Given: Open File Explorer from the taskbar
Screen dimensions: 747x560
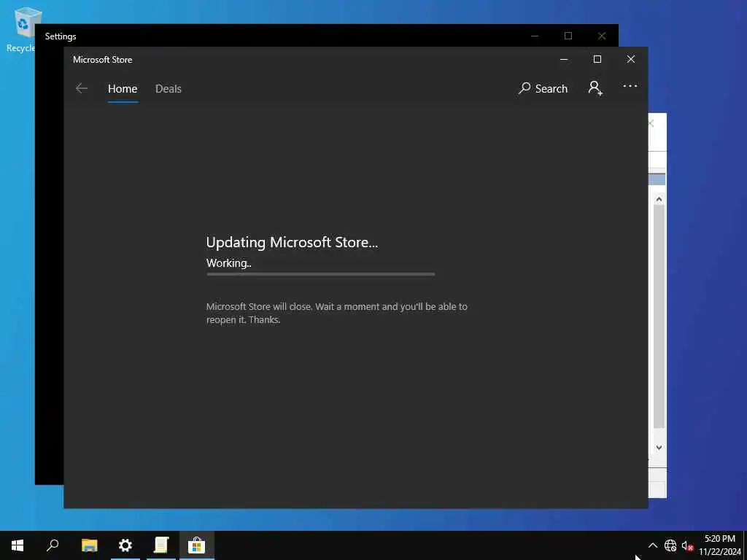Looking at the screenshot, I should pyautogui.click(x=89, y=545).
